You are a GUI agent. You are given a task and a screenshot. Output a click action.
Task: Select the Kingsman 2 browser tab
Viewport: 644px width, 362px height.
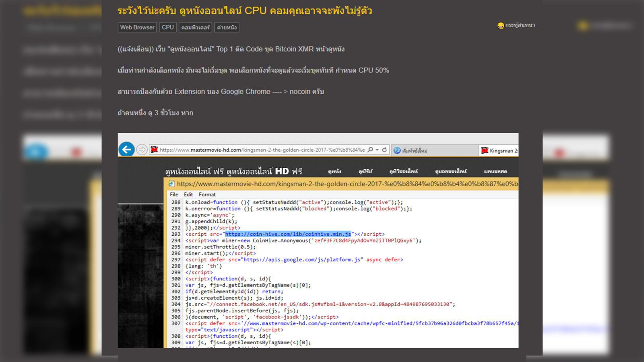tap(499, 150)
